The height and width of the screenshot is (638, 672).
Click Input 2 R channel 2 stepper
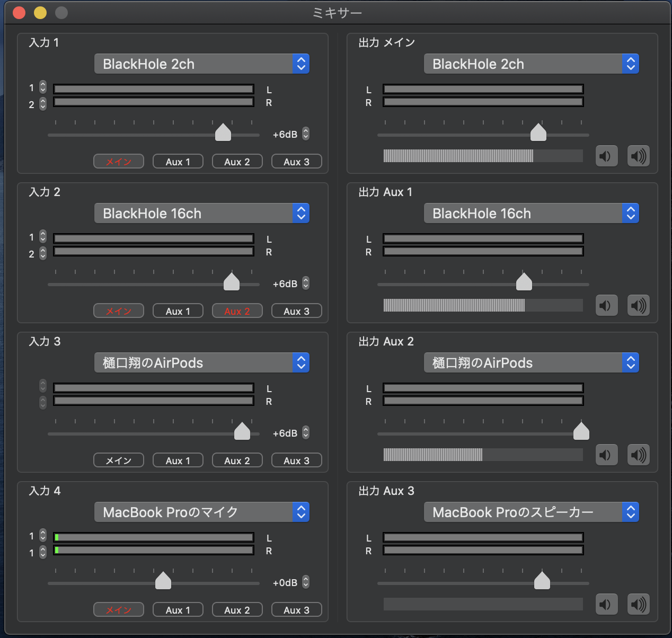click(43, 253)
